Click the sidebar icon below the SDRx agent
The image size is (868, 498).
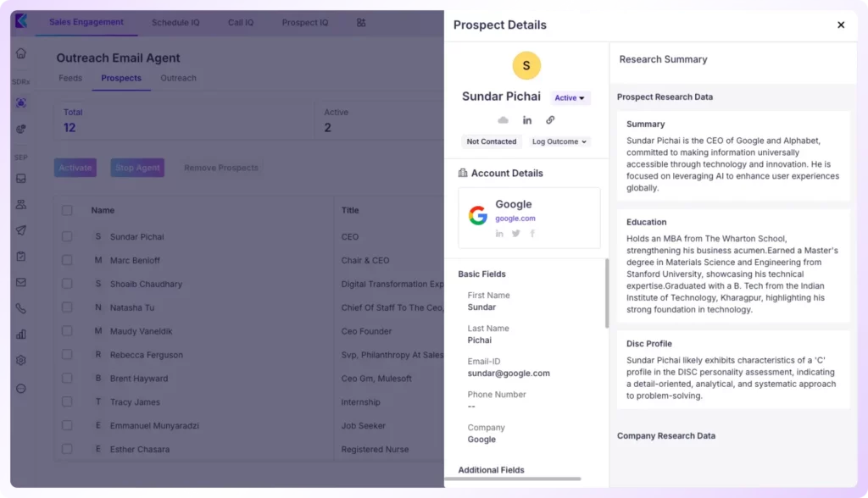tap(21, 129)
